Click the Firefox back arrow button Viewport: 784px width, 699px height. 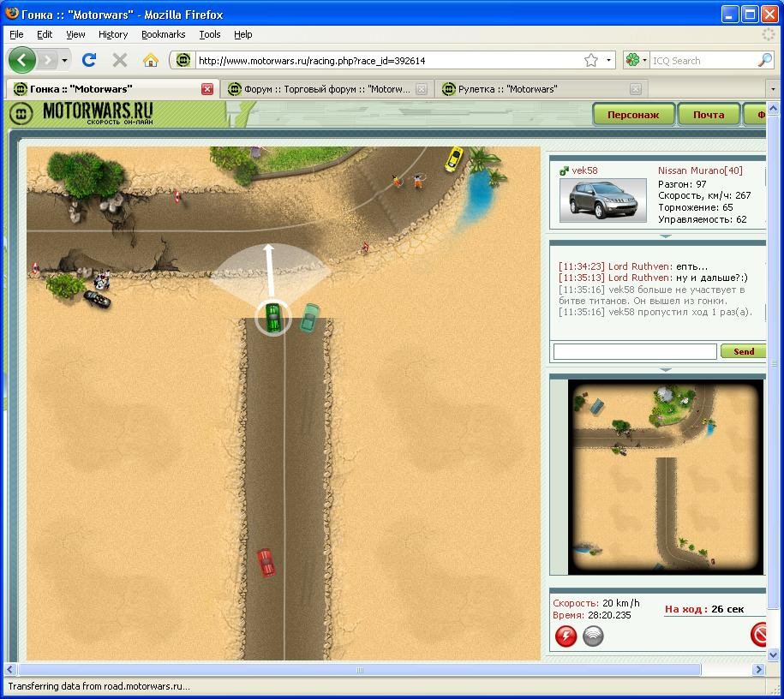pyautogui.click(x=22, y=61)
